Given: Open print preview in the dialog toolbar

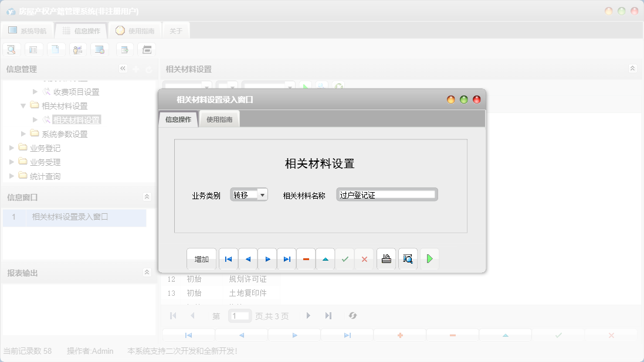Looking at the screenshot, I should click(408, 258).
